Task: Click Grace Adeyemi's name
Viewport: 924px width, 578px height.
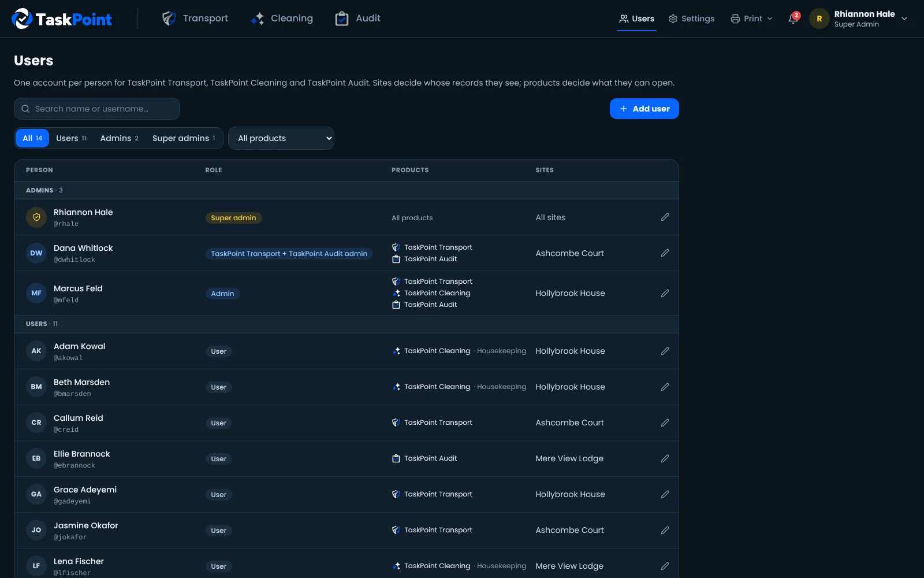Action: [x=85, y=490]
